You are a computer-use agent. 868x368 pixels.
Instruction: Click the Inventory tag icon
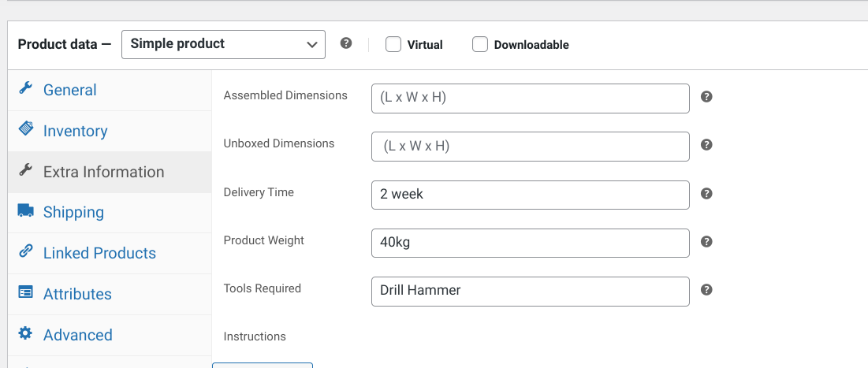pyautogui.click(x=25, y=130)
